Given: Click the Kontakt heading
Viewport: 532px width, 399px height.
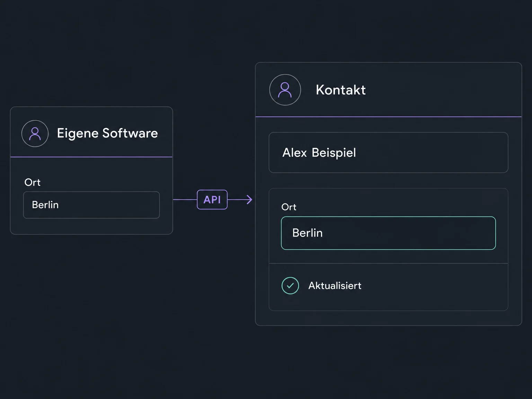Looking at the screenshot, I should 341,90.
